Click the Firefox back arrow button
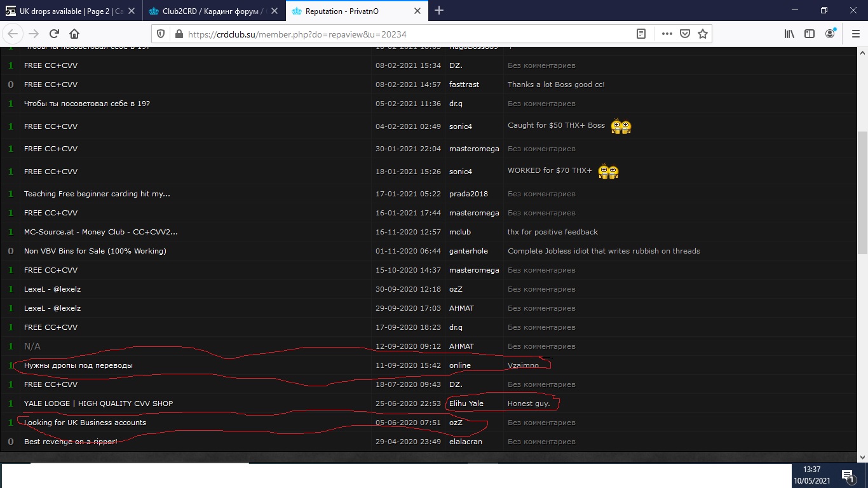 [x=13, y=34]
